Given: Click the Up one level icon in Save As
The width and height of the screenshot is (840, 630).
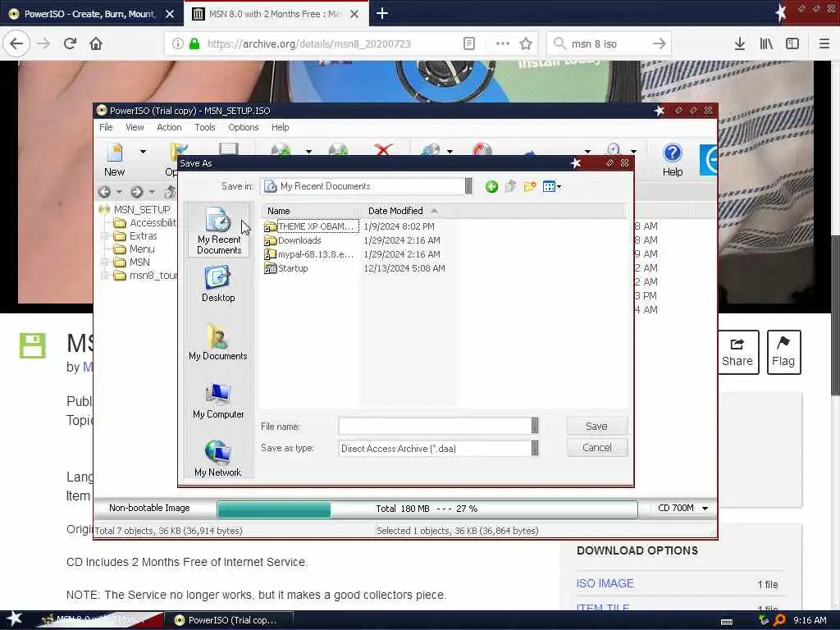Looking at the screenshot, I should pos(510,186).
